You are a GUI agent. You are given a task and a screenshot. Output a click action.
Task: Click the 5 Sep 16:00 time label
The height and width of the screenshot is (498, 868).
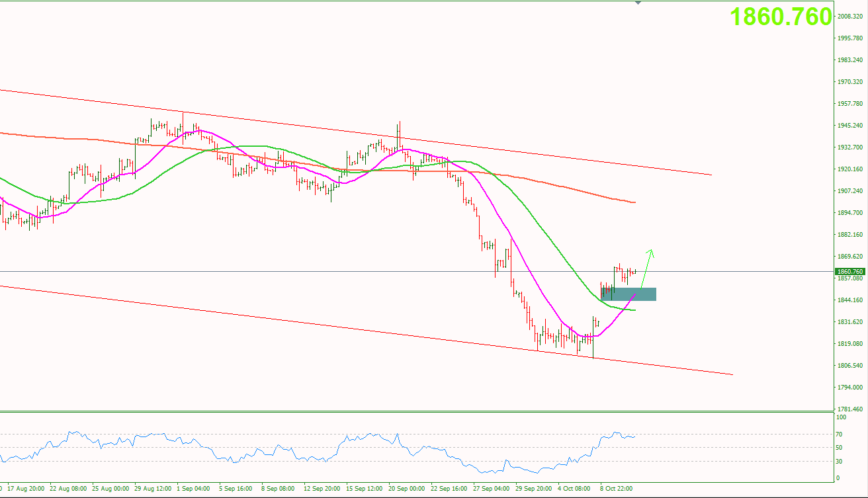[236, 489]
